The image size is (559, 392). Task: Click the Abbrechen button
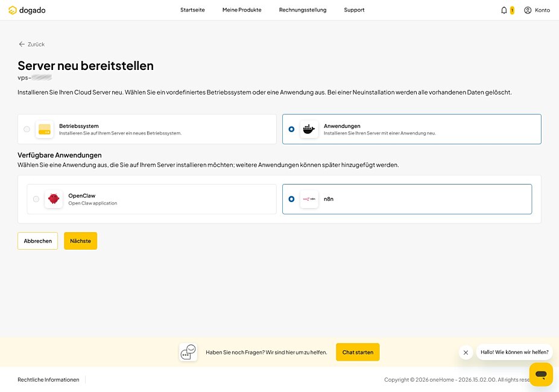(x=38, y=241)
